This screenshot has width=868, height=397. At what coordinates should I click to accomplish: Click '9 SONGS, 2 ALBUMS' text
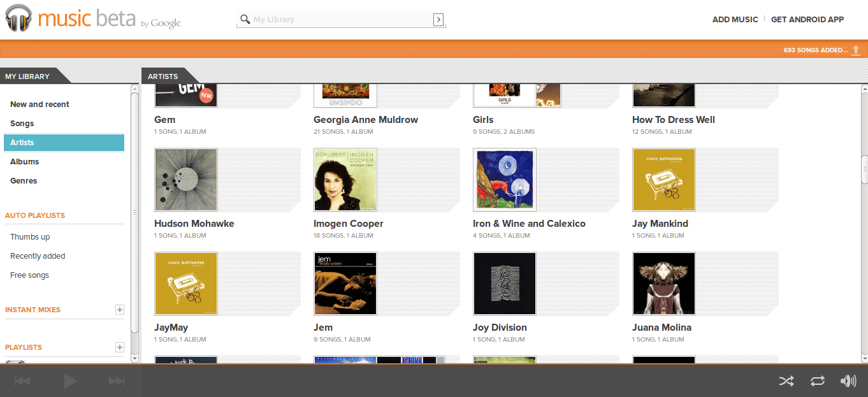coord(503,132)
